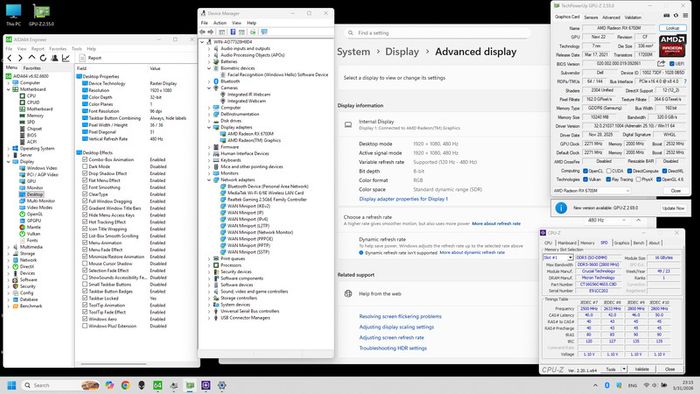Refresh the AIDA64 page

pyautogui.click(x=43, y=58)
